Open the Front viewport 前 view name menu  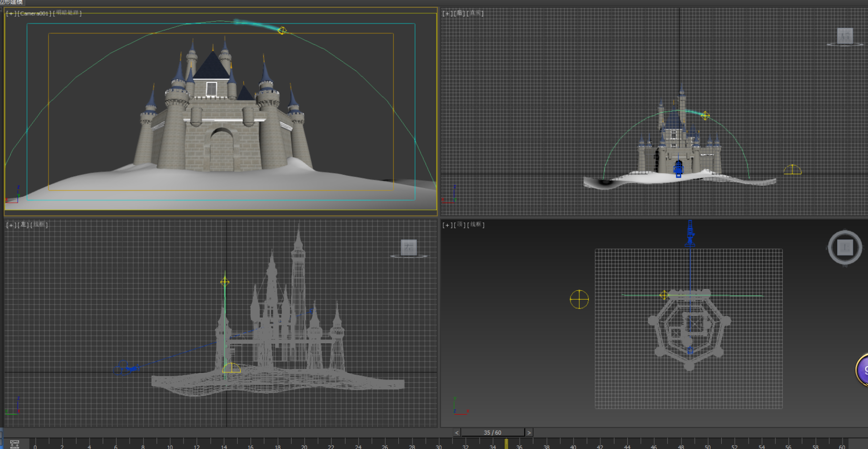[459, 13]
